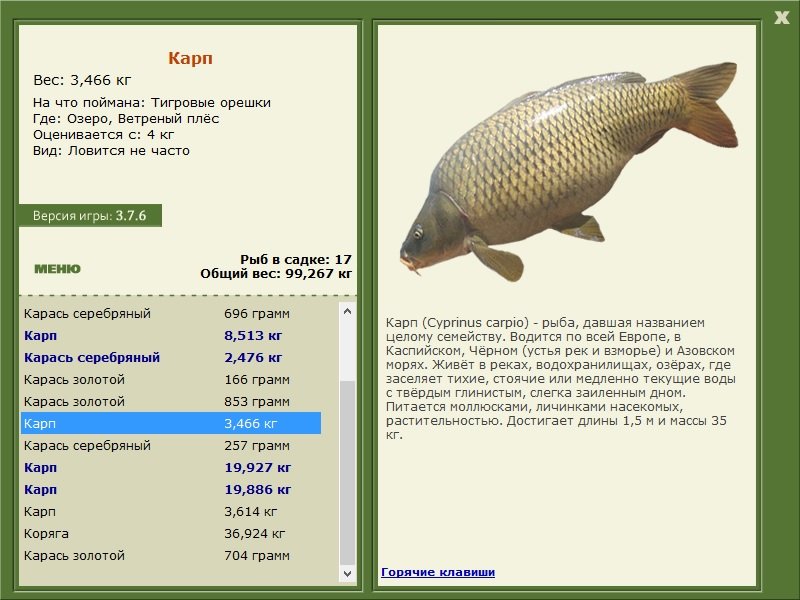Select Карась серебряный 257 грамм row

170,446
